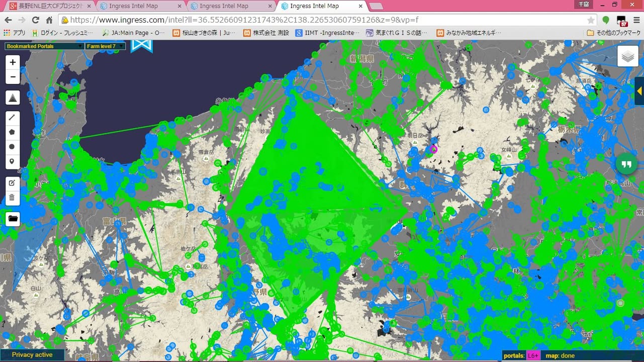644x362 pixels.
Task: Switch to the second Ingress Intel Map tab
Action: (140, 6)
